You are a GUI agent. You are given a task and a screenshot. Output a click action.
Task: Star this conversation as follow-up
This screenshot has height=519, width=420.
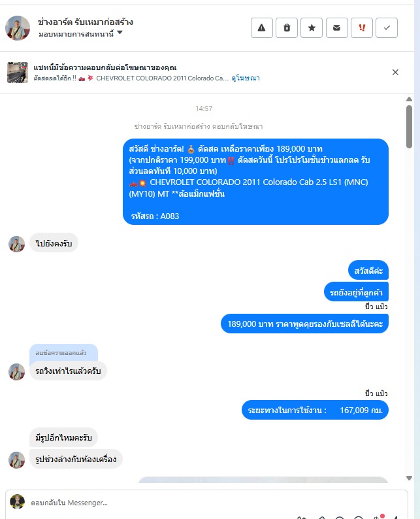[x=312, y=28]
